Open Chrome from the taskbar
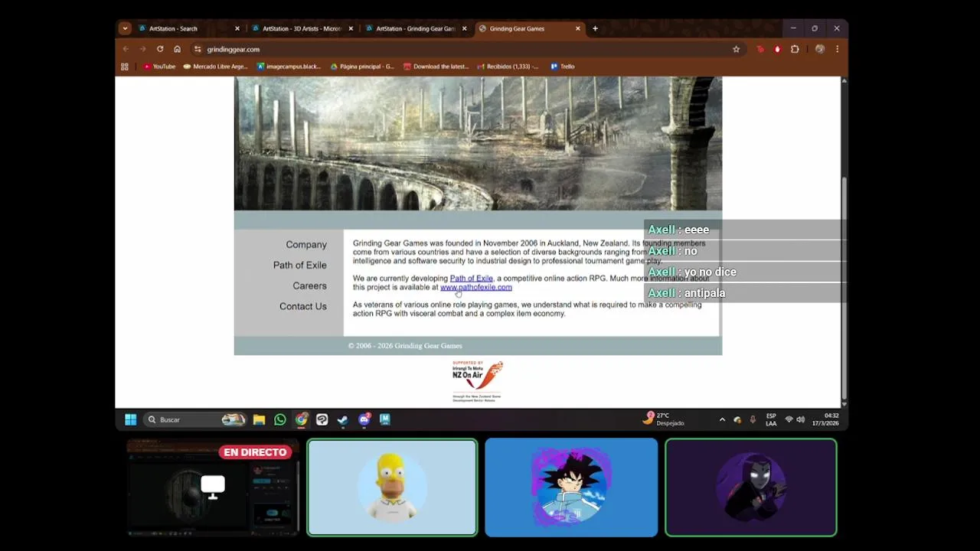Image resolution: width=980 pixels, height=551 pixels. coord(301,419)
